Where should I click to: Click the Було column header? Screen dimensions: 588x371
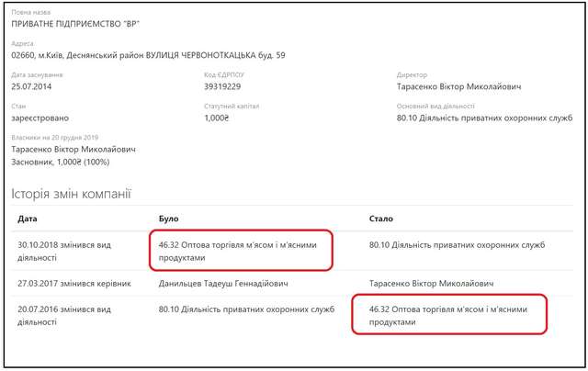(169, 219)
